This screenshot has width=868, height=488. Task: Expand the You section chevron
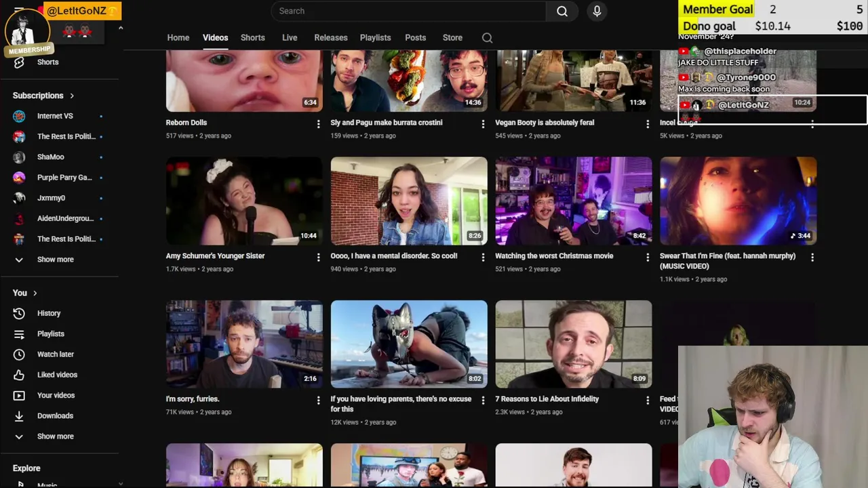click(x=35, y=293)
